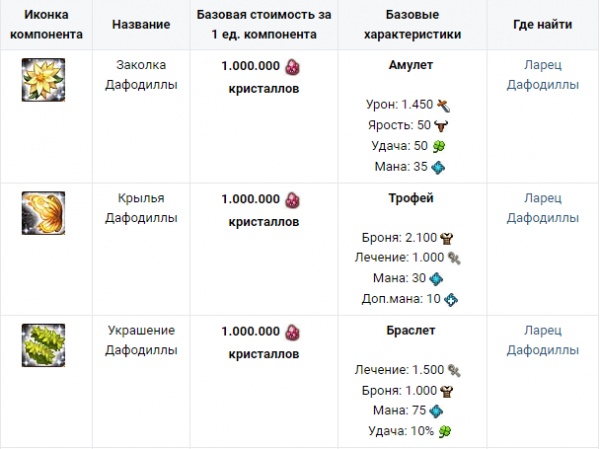Click the Где найти column header
Image resolution: width=600 pixels, height=449 pixels.
[542, 23]
